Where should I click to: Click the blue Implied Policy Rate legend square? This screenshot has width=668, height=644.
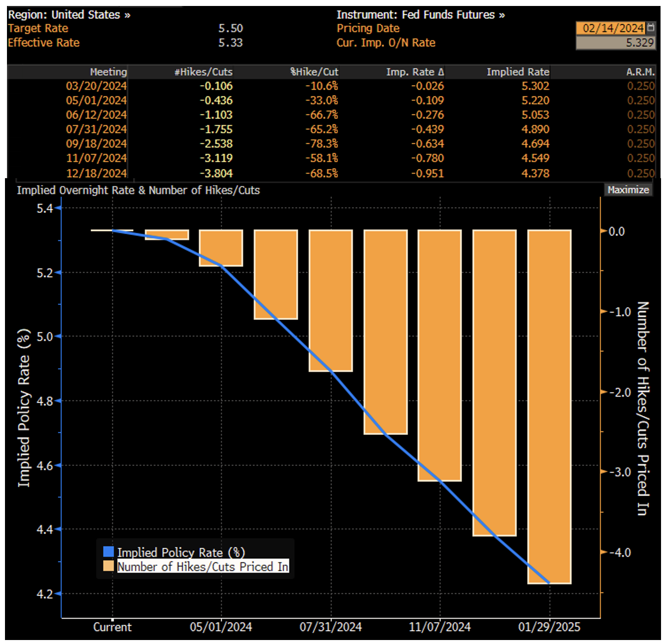[109, 551]
